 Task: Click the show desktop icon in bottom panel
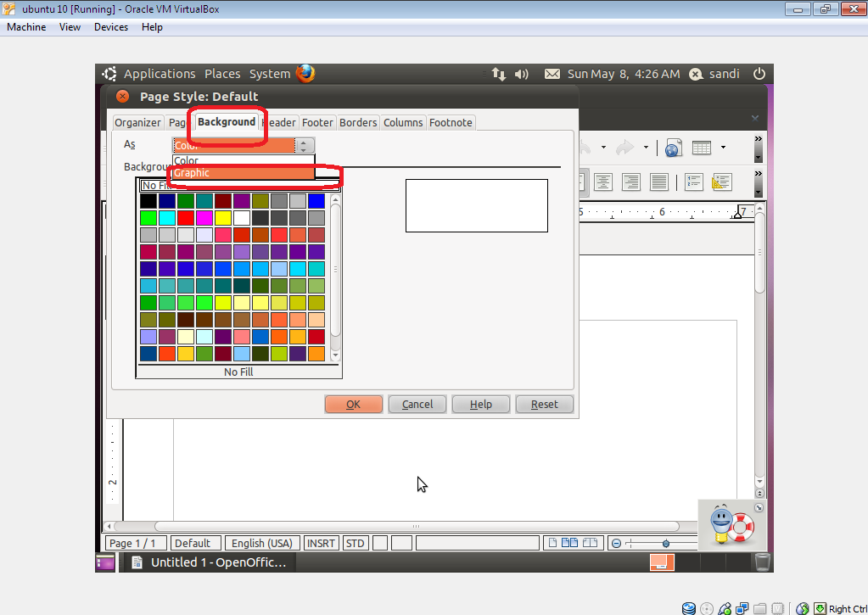tap(105, 562)
